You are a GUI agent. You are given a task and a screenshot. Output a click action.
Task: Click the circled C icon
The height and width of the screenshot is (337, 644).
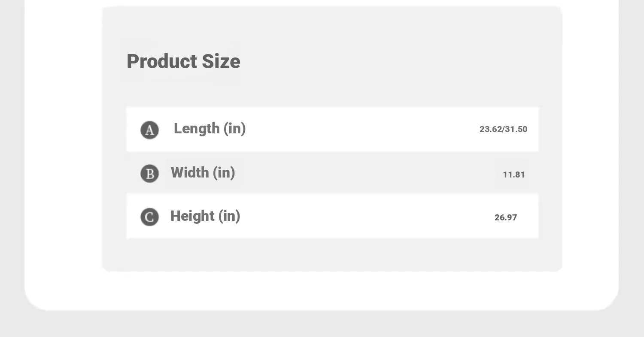[150, 217]
